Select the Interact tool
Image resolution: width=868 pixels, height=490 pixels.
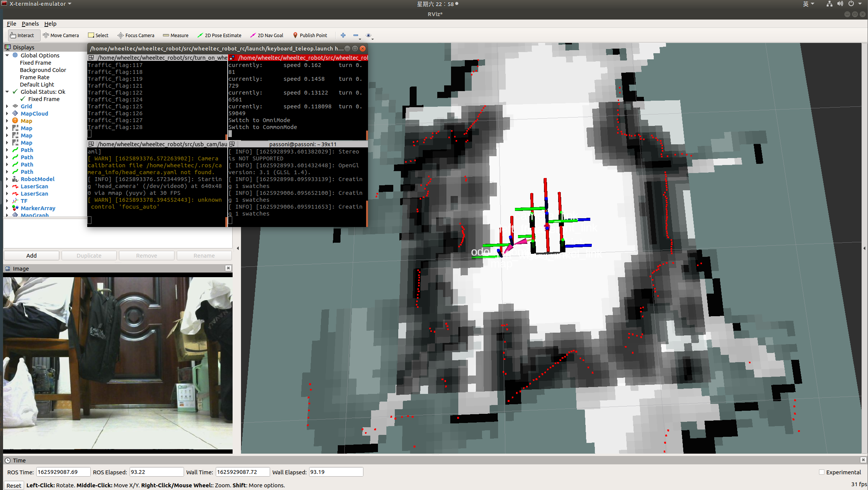click(x=22, y=35)
